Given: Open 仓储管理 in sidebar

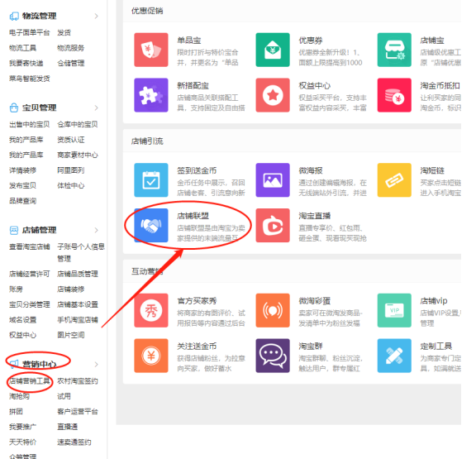Looking at the screenshot, I should [71, 63].
